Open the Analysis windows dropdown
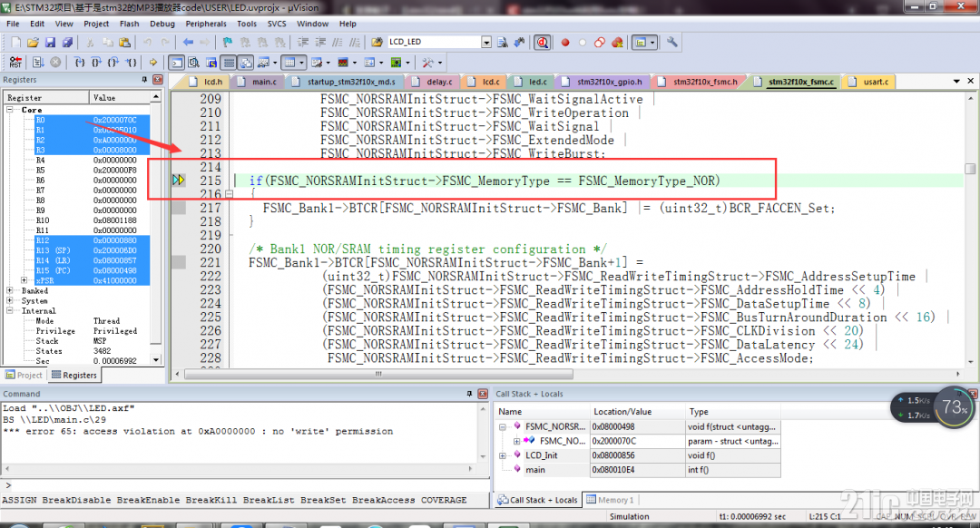The image size is (980, 528). point(355,63)
